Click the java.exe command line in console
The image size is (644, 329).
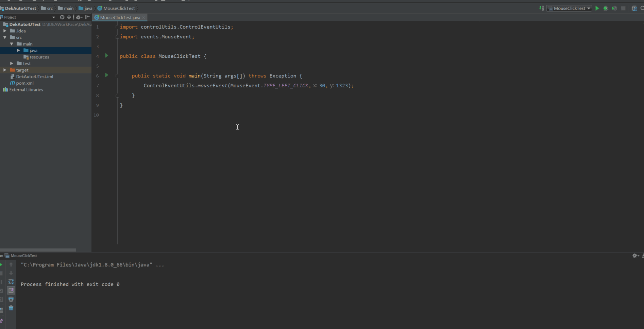click(x=92, y=265)
